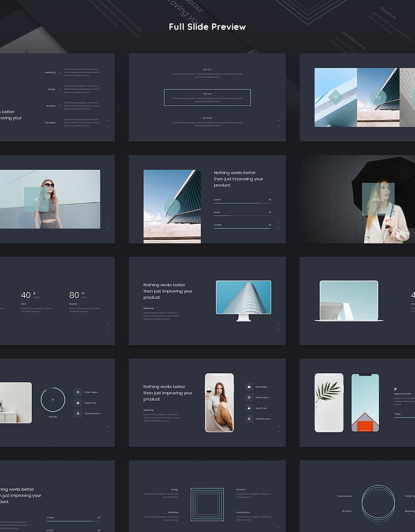Click the Break label over the umbrella photo

[378, 199]
